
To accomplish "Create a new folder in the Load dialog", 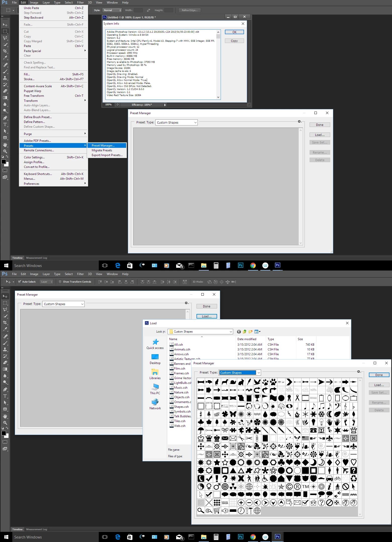I will (251, 332).
